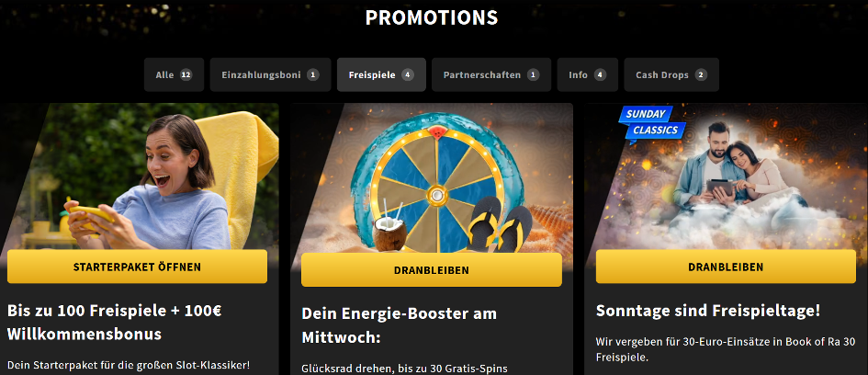
Task: Select the Alle promotions tab
Action: tap(174, 74)
